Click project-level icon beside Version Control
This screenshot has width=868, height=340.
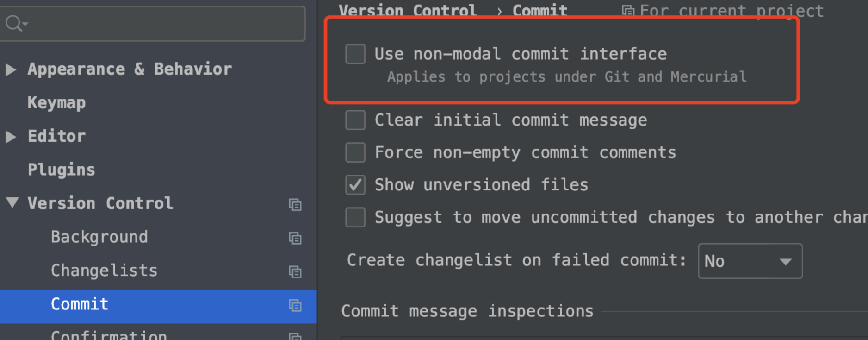point(295,204)
